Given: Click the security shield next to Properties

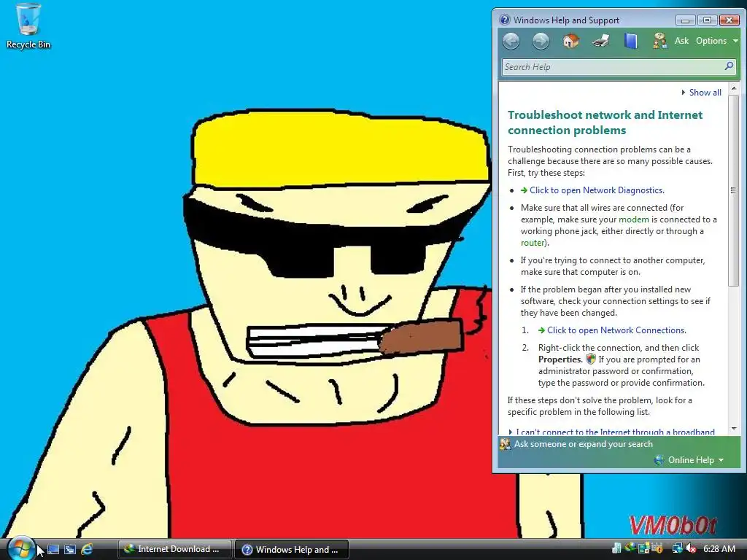Looking at the screenshot, I should (x=591, y=359).
